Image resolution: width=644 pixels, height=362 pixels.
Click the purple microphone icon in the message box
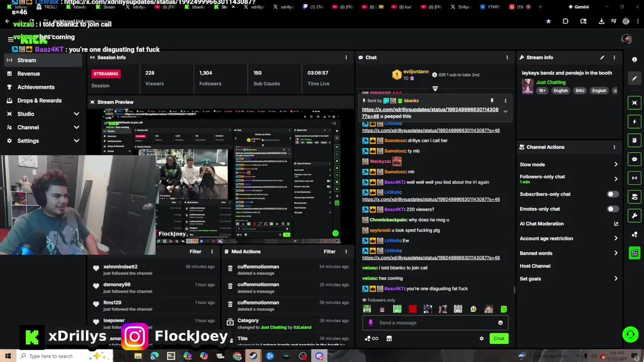click(371, 323)
